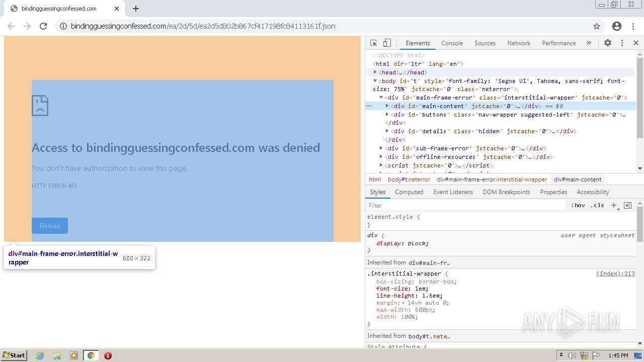644x362 pixels.
Task: Click the blue Reload button on error page
Action: [x=50, y=226]
